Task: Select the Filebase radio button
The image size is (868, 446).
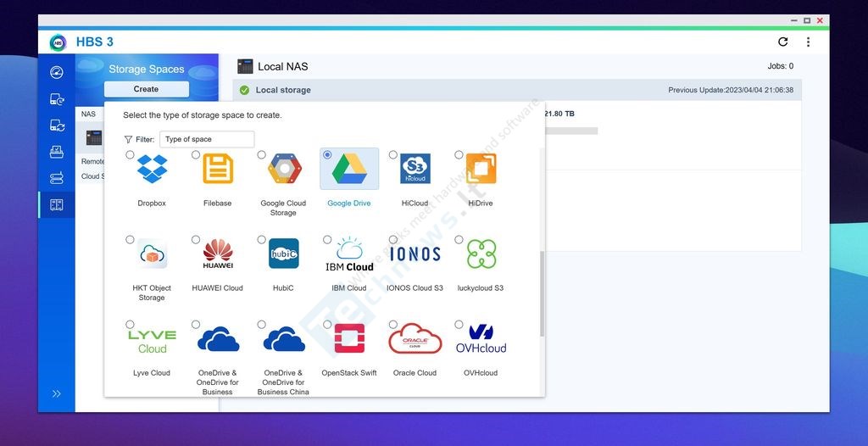Action: [196, 154]
